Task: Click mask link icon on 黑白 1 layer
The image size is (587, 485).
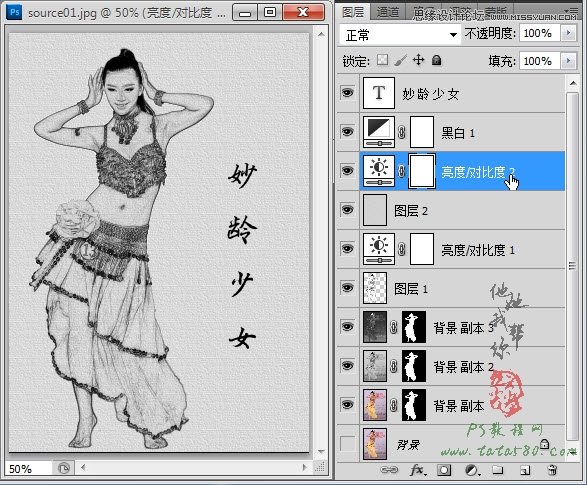Action: tap(402, 132)
